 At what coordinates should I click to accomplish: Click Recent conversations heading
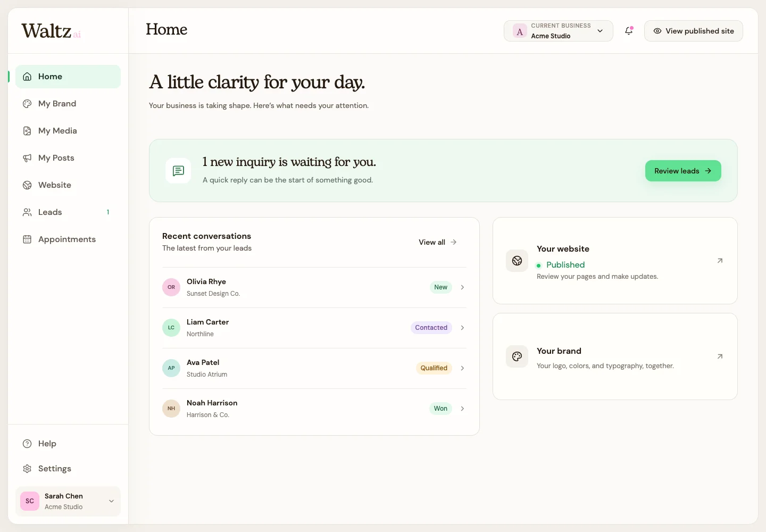coord(206,236)
